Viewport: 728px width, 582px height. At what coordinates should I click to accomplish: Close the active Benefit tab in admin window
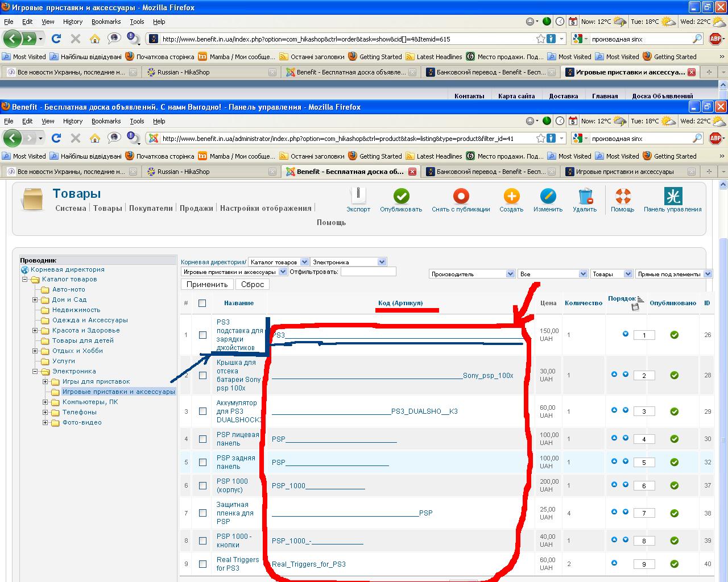(x=412, y=172)
